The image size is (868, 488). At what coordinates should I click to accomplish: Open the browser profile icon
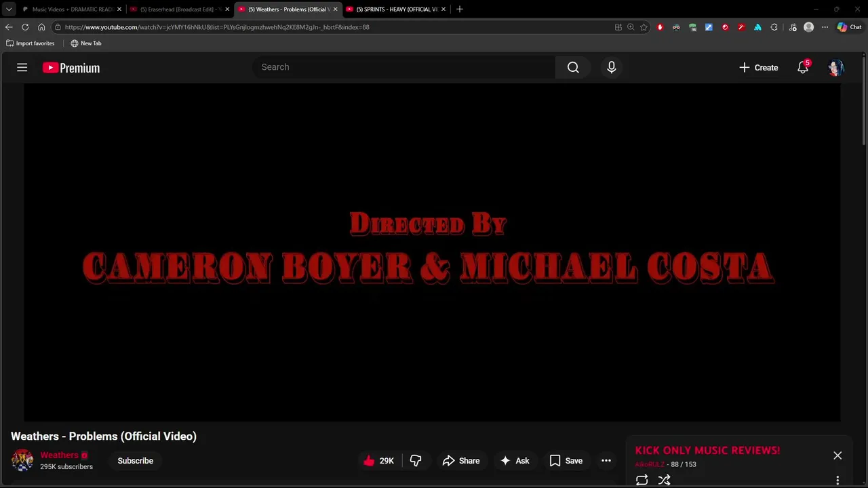click(x=808, y=27)
